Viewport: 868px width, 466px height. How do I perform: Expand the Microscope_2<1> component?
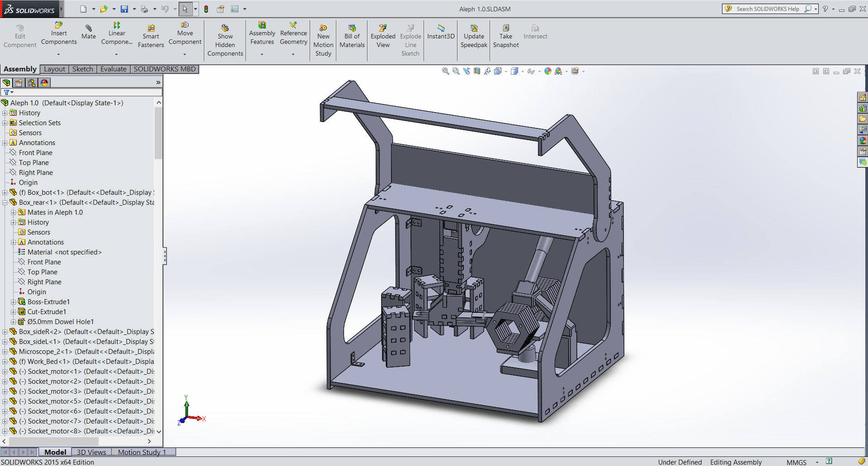tap(5, 352)
